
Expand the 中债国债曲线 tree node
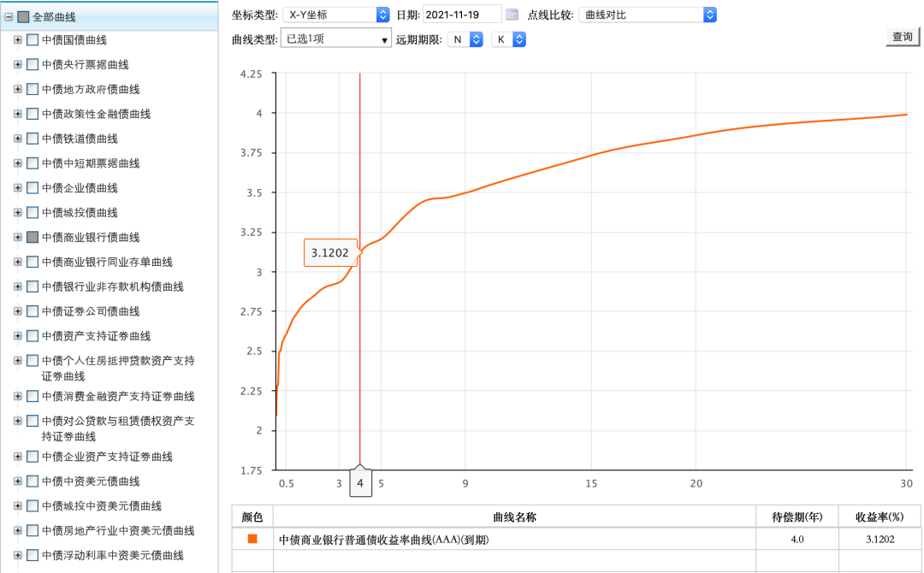coord(18,39)
